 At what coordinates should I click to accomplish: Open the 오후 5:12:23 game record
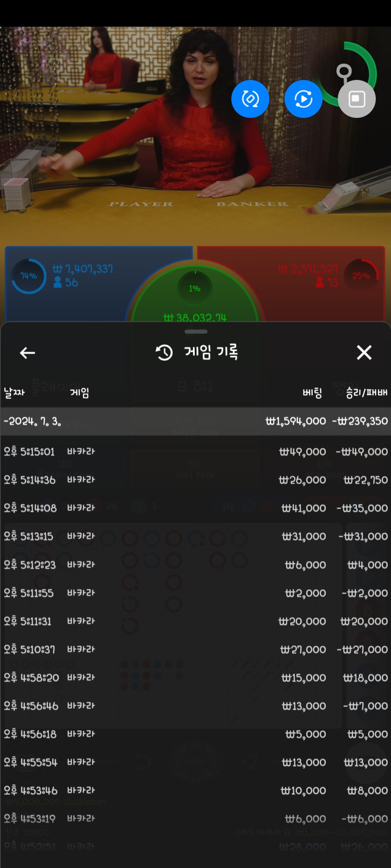click(195, 565)
